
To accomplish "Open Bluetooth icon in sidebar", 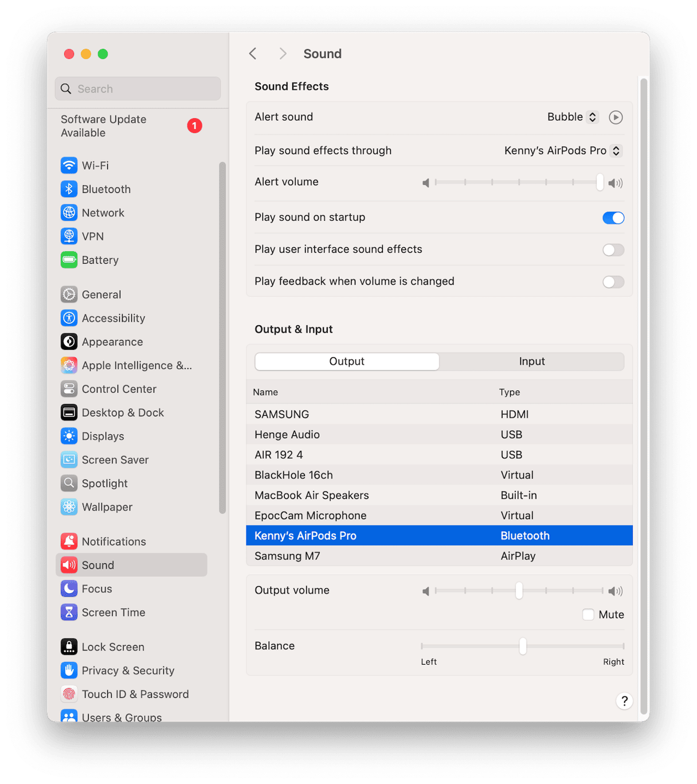I will point(69,189).
